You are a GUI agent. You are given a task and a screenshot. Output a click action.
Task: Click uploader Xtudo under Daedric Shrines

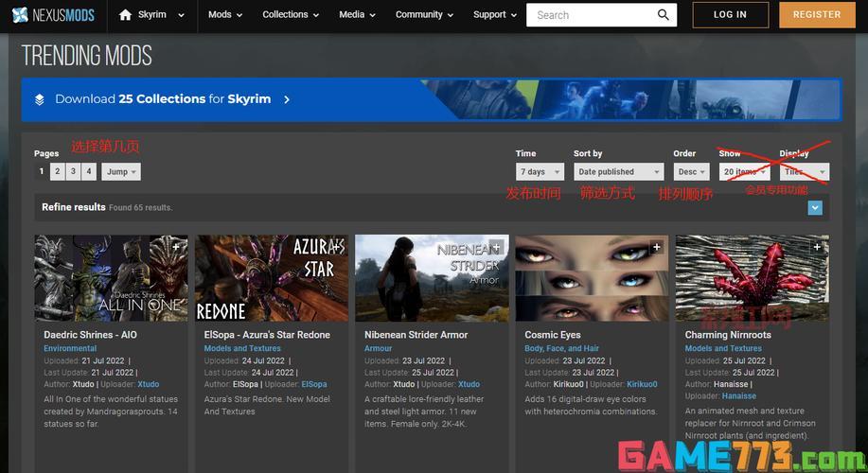click(x=149, y=384)
